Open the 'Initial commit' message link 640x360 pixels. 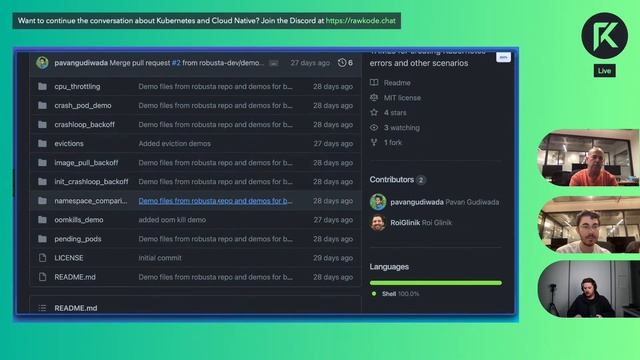pyautogui.click(x=160, y=258)
